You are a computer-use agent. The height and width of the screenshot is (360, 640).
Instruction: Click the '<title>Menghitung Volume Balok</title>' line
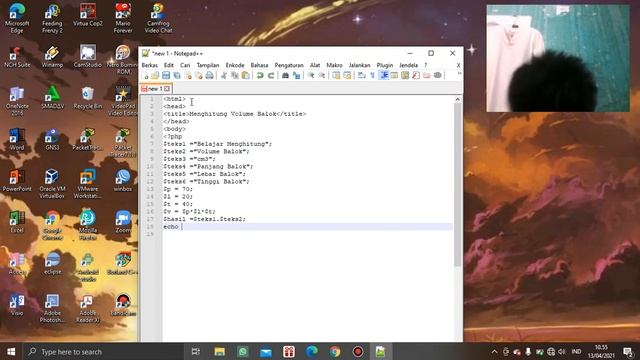coord(235,114)
